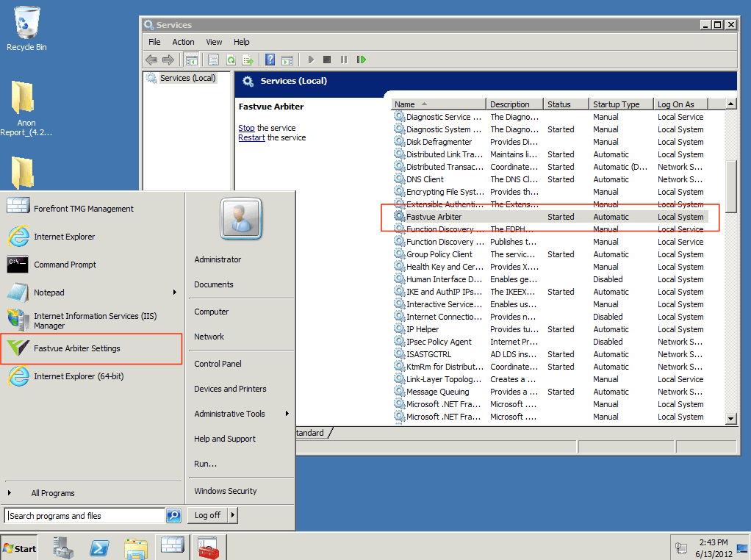Open the Recycle Bin desktop icon
Screen dimensions: 751x560
click(26, 29)
